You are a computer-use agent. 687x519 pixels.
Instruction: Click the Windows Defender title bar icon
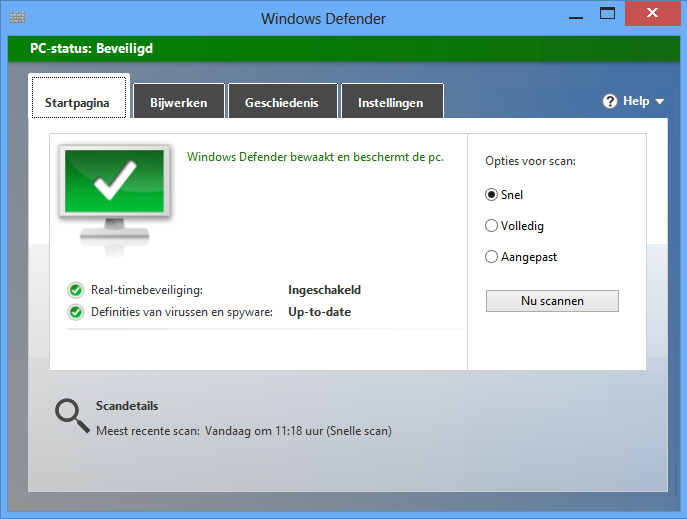(17, 18)
